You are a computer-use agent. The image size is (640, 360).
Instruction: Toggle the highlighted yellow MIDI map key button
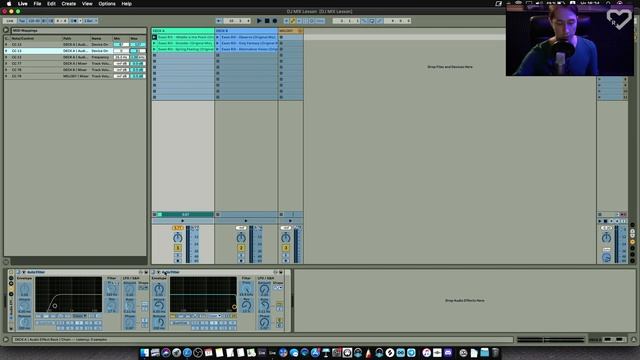coord(293,20)
